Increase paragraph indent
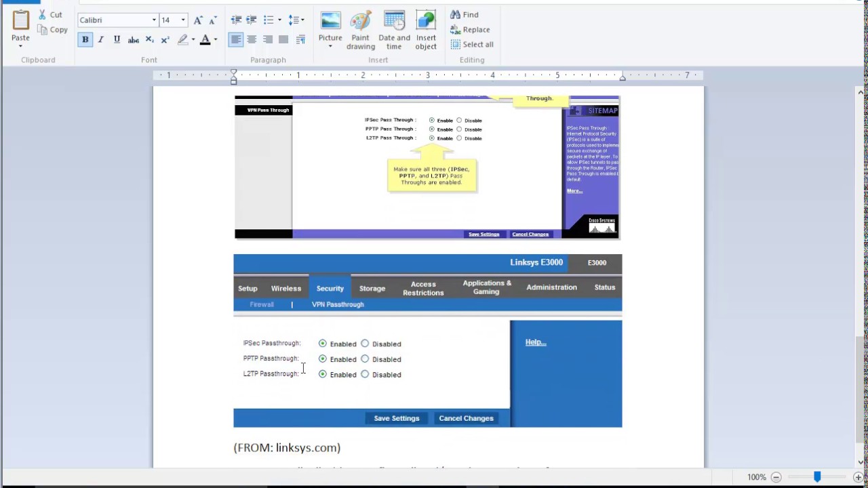Image resolution: width=868 pixels, height=488 pixels. pyautogui.click(x=252, y=20)
